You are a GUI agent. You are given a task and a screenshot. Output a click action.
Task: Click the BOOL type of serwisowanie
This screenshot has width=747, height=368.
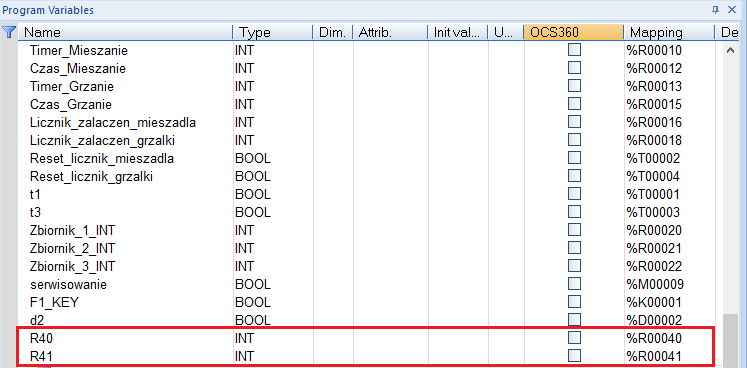[253, 285]
